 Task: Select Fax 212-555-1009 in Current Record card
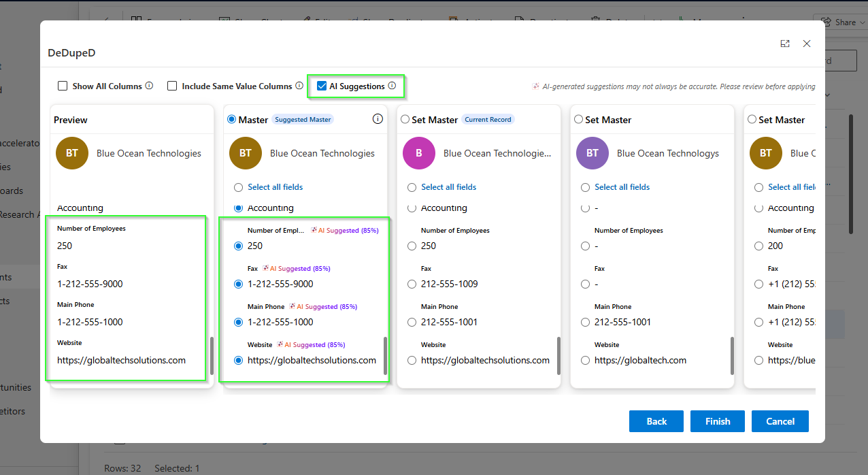[x=412, y=284]
